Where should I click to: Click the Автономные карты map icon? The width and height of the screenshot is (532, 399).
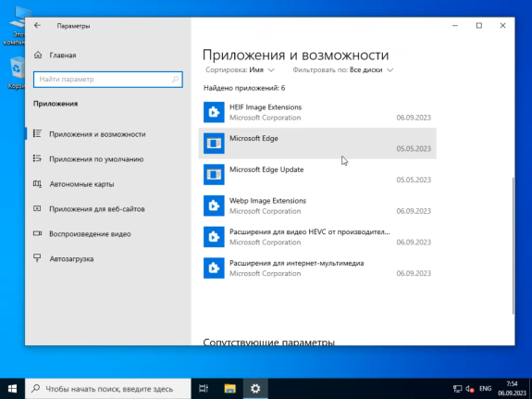[x=37, y=183]
